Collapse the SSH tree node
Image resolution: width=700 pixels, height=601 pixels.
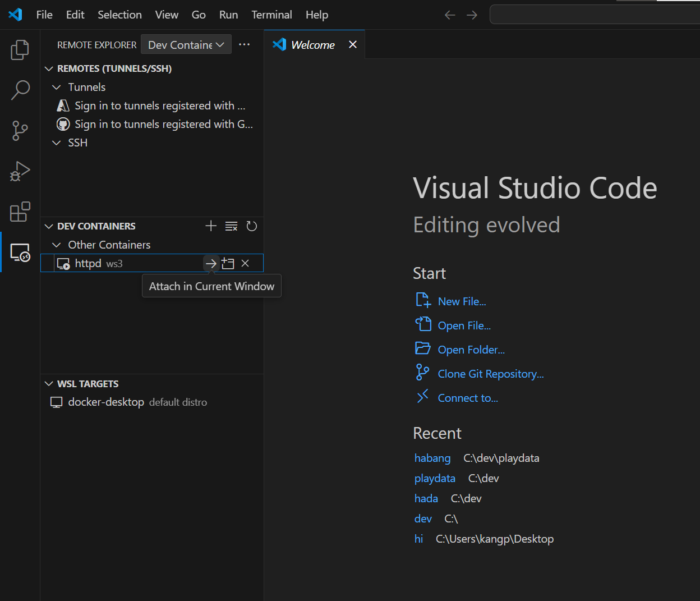[56, 143]
